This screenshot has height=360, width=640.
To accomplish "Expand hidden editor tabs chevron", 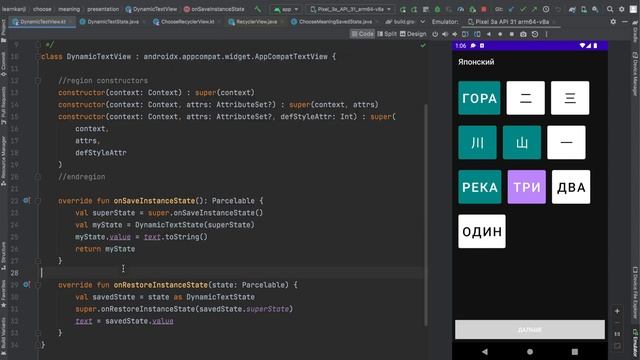I will [422, 22].
